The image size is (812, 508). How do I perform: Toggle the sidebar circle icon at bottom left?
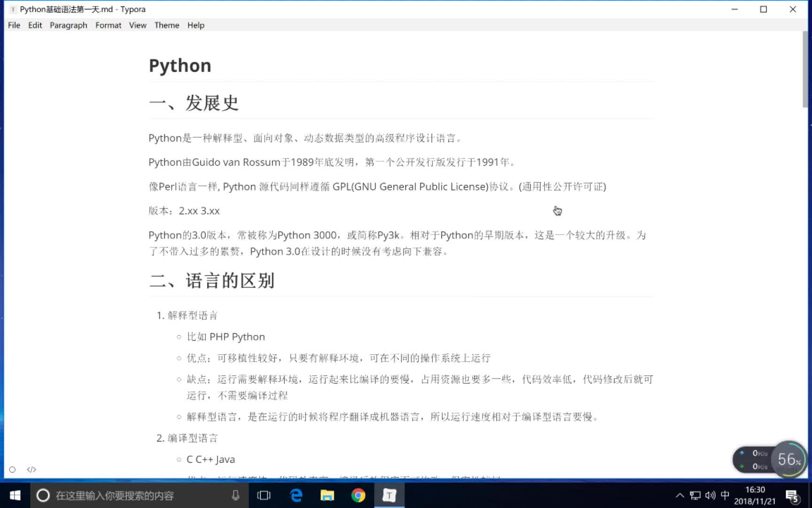click(12, 469)
